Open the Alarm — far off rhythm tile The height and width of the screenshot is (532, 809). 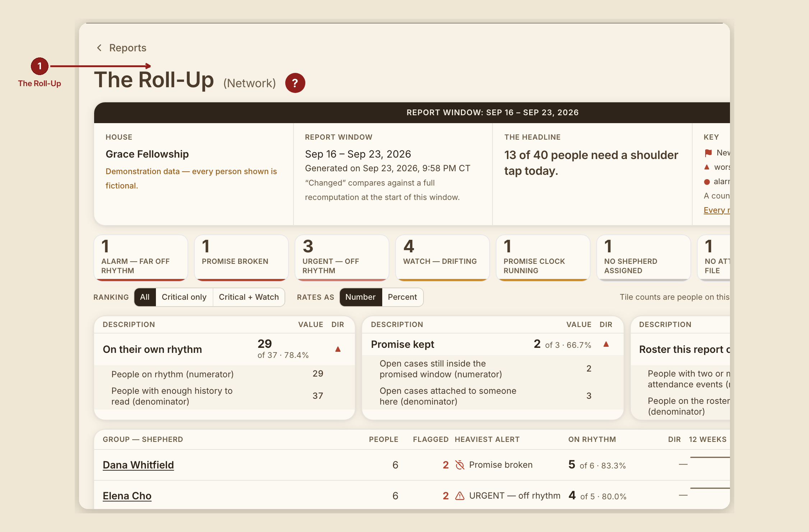pyautogui.click(x=141, y=257)
